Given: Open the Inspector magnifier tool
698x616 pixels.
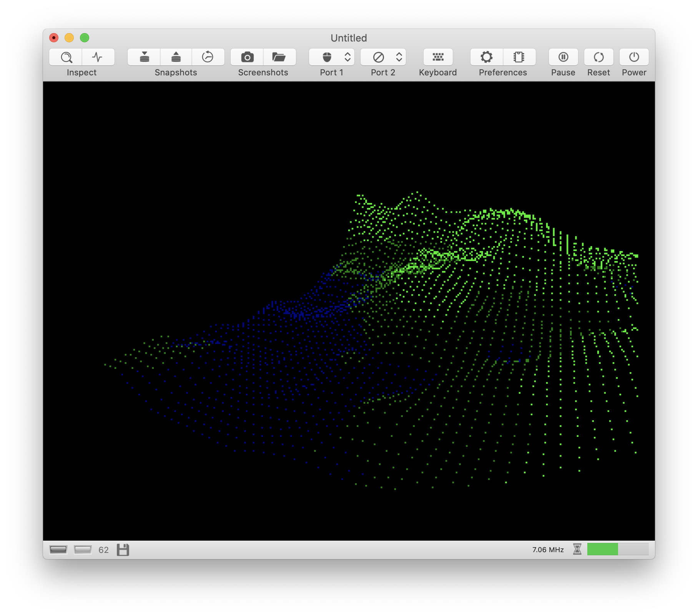Looking at the screenshot, I should coord(66,57).
